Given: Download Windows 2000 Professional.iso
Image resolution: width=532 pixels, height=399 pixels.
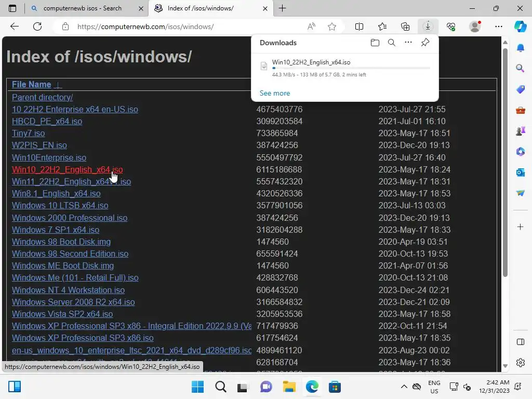Looking at the screenshot, I should point(70,218).
